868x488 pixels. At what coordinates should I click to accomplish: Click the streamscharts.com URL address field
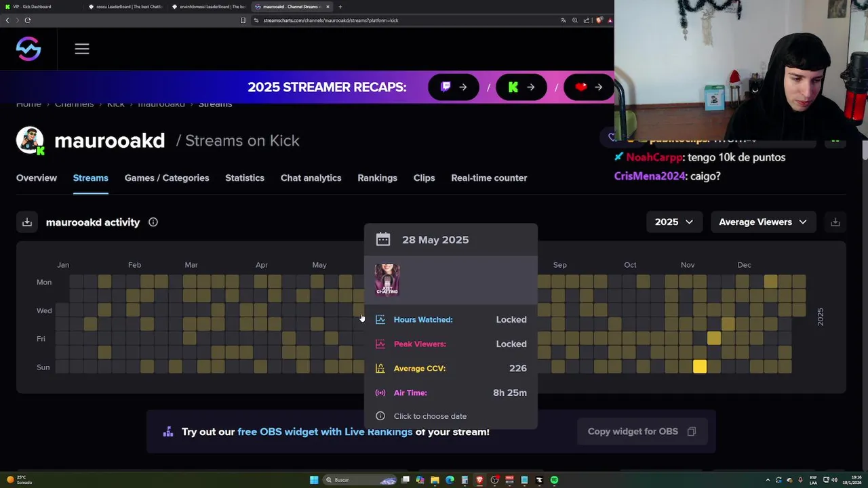point(331,20)
